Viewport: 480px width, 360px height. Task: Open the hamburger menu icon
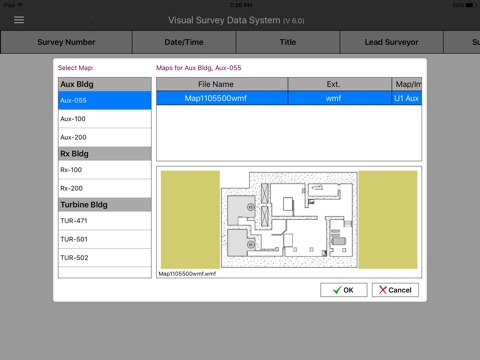19,20
